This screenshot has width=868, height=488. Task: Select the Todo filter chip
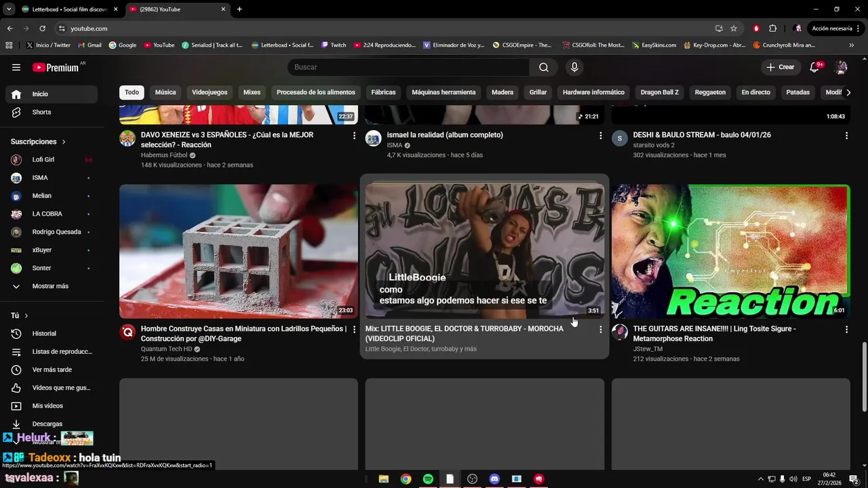point(132,92)
